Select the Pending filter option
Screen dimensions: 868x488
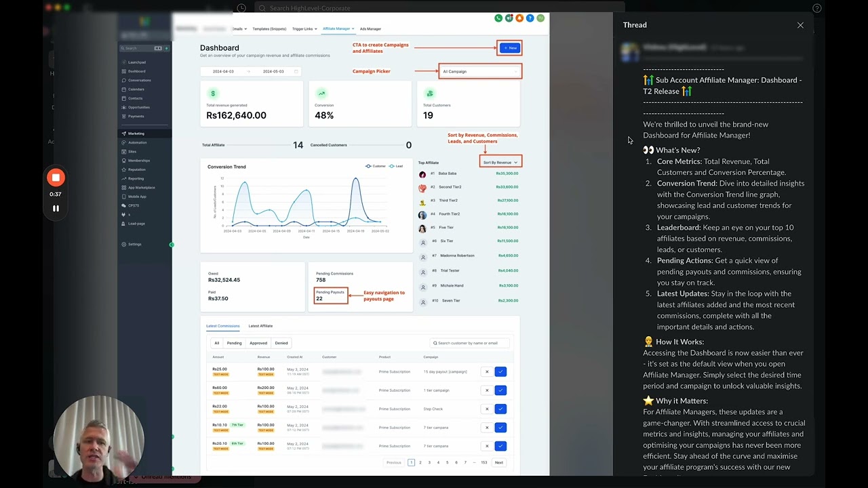[x=234, y=343]
